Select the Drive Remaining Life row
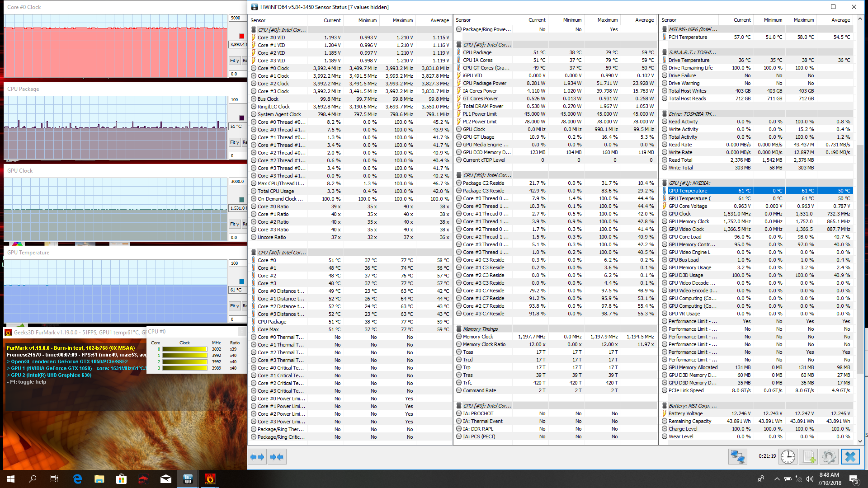 [x=757, y=68]
